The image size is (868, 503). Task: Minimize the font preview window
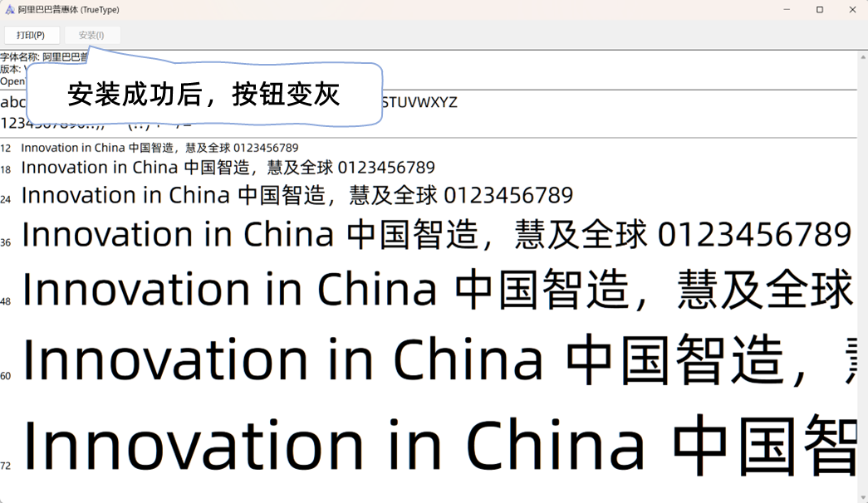coord(786,9)
